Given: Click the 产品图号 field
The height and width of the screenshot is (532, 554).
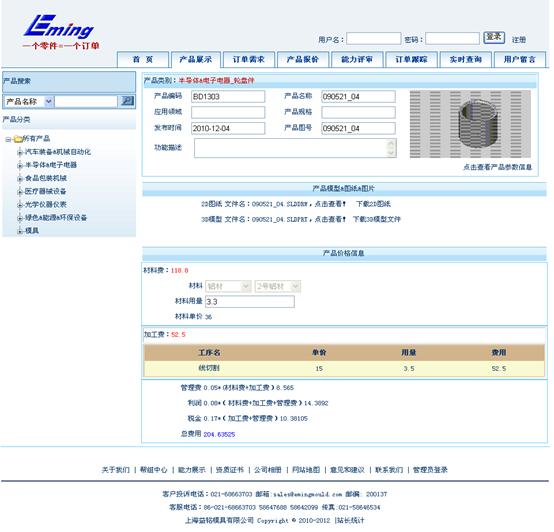Looking at the screenshot, I should 358,128.
